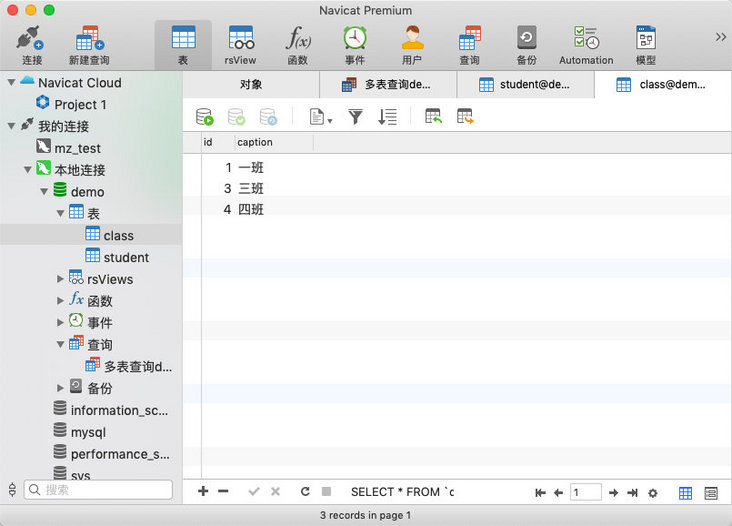Switch to grid view
The image size is (732, 526).
click(686, 492)
